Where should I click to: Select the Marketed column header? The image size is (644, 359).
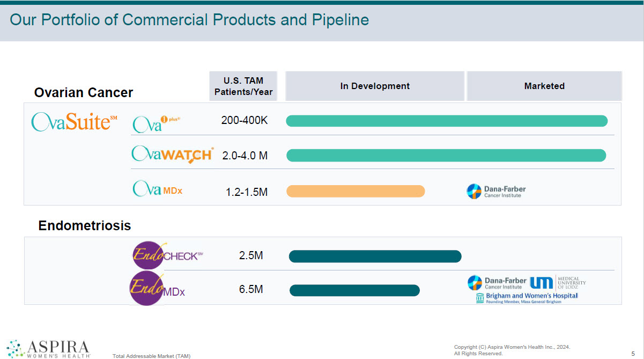coord(544,86)
